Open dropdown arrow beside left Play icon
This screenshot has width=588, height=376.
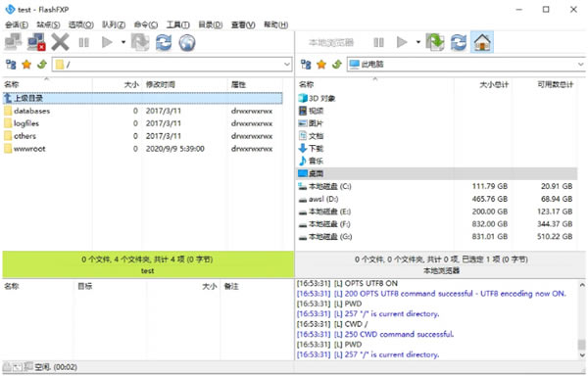(123, 42)
